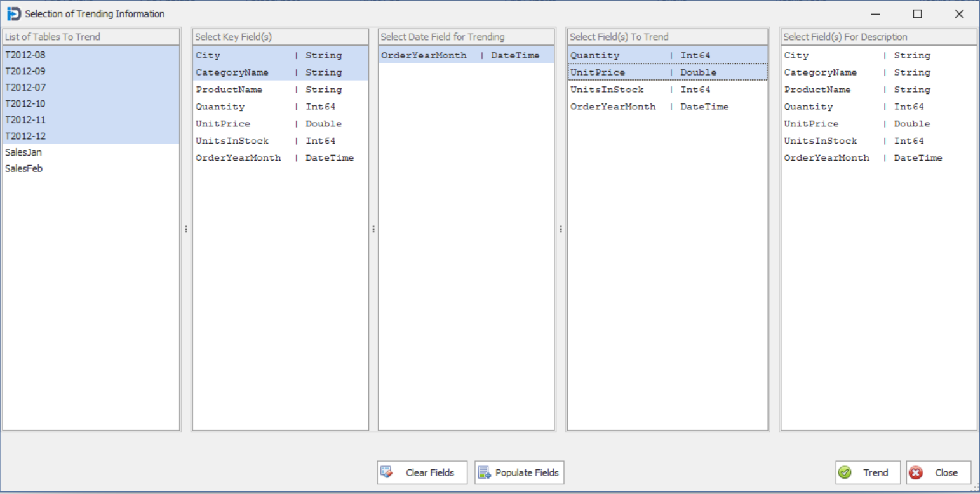Viewport: 980px width, 494px height.
Task: Click the green checkmark Trend icon
Action: tap(845, 472)
